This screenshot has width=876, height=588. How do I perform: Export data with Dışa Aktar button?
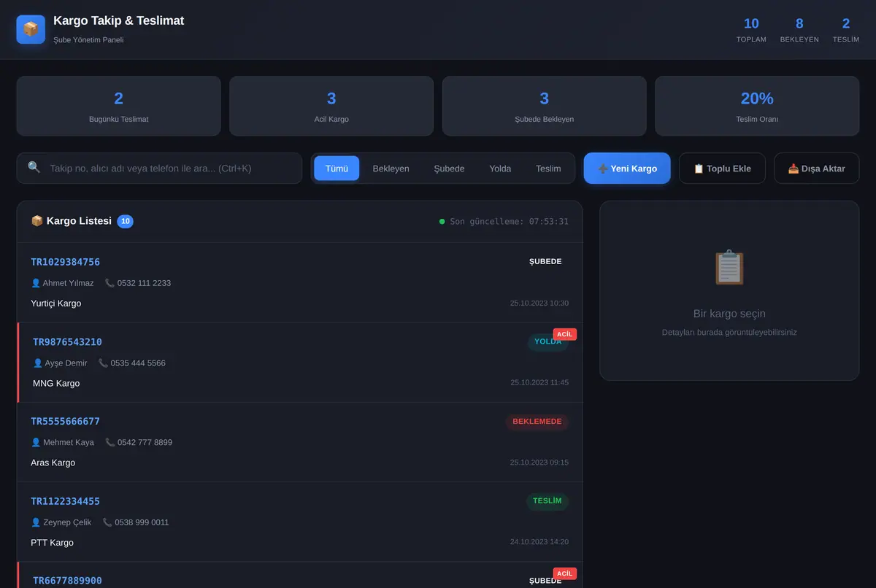click(x=816, y=169)
